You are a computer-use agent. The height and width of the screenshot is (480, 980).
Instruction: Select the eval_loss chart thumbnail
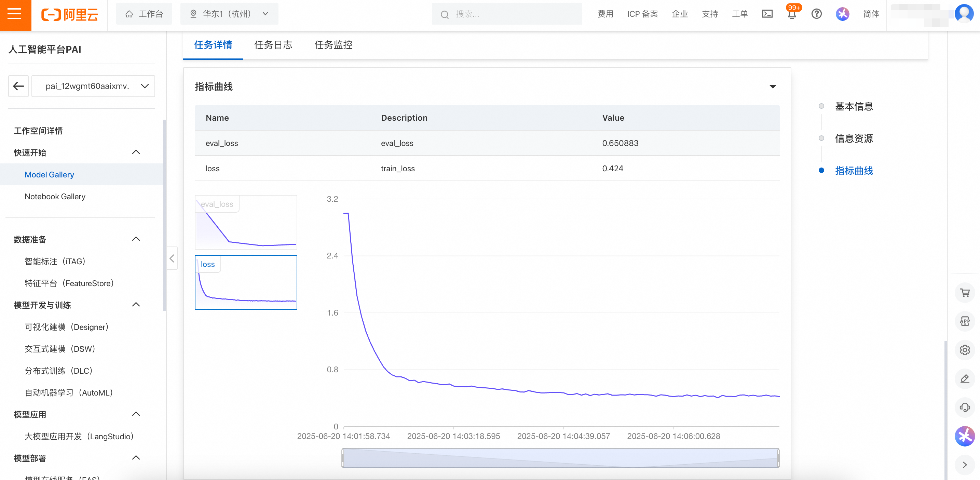click(246, 222)
